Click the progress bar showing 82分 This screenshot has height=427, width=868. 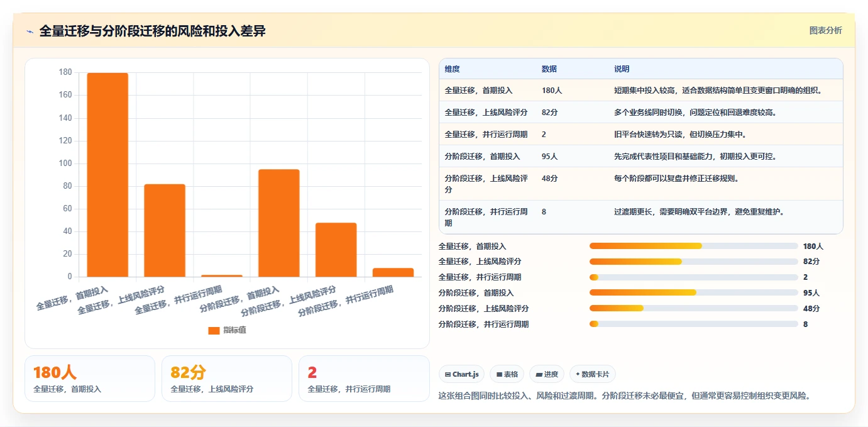click(694, 262)
